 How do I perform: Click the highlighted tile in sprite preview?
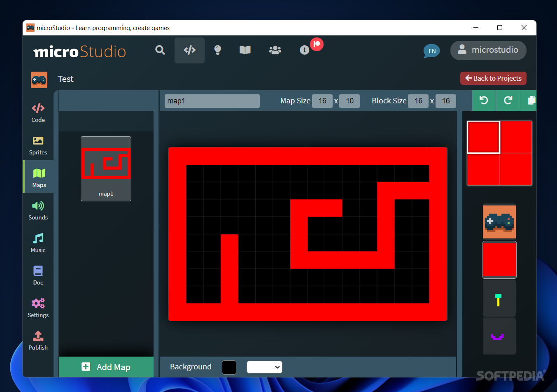[483, 137]
